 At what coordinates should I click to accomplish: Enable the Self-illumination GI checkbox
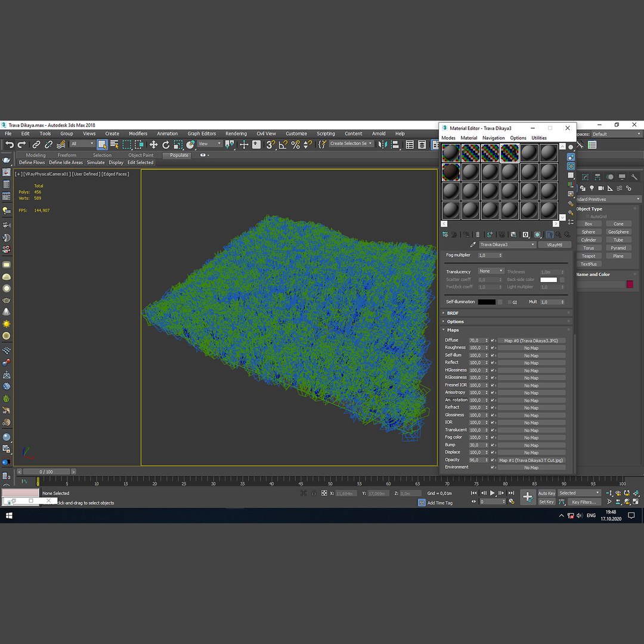tap(510, 302)
